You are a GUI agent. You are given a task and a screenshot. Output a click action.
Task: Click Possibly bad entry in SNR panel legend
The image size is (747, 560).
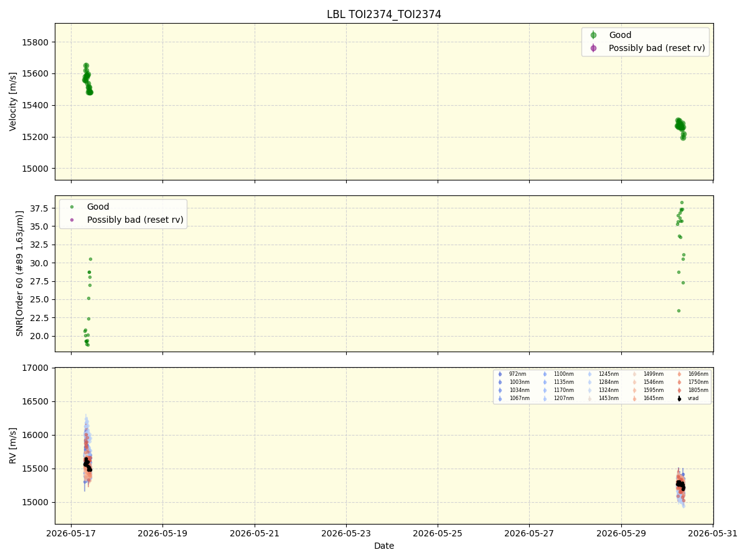[135, 220]
